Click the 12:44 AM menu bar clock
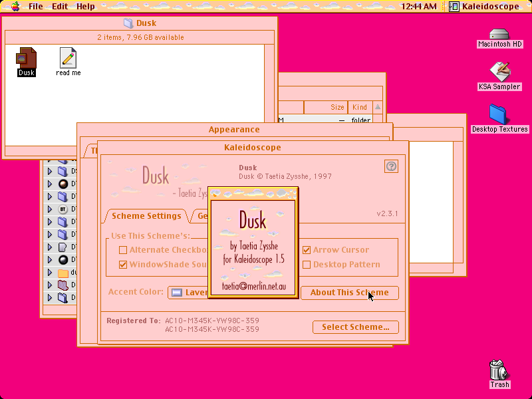Viewport: 532px width, 399px height. (x=419, y=6)
